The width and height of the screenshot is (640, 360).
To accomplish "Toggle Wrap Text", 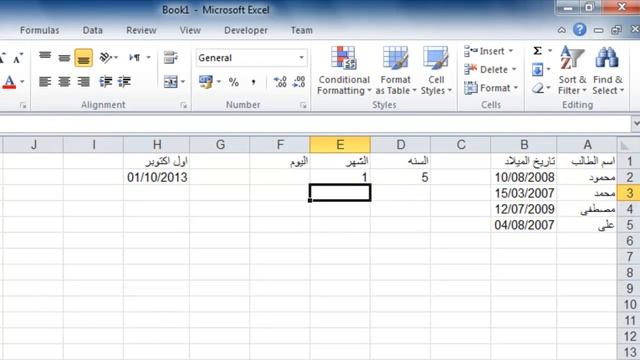I will [x=171, y=58].
